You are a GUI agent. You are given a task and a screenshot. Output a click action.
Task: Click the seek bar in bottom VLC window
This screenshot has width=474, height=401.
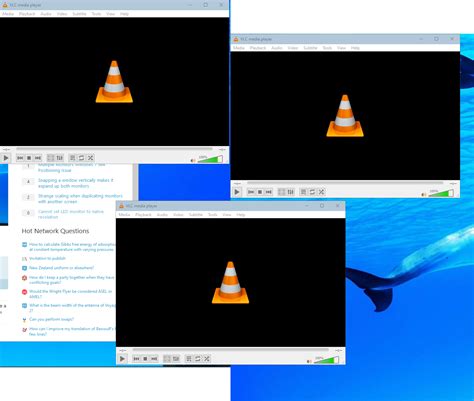(231, 350)
